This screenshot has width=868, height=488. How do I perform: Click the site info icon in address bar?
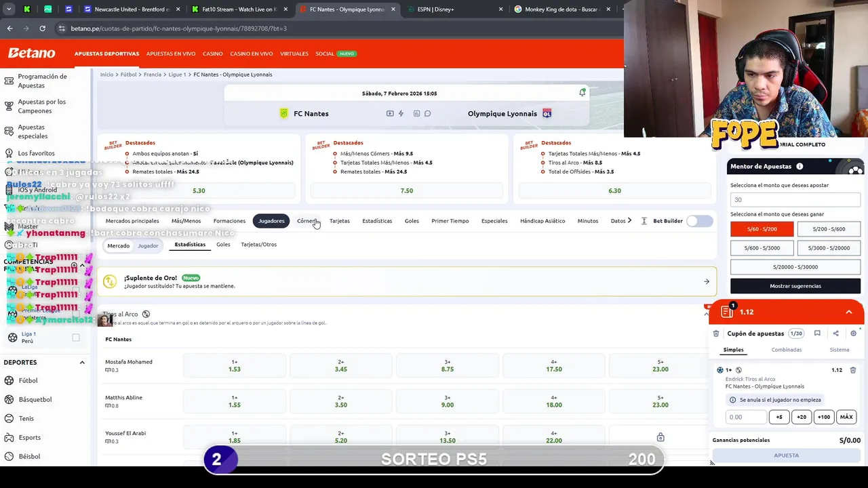click(x=62, y=28)
